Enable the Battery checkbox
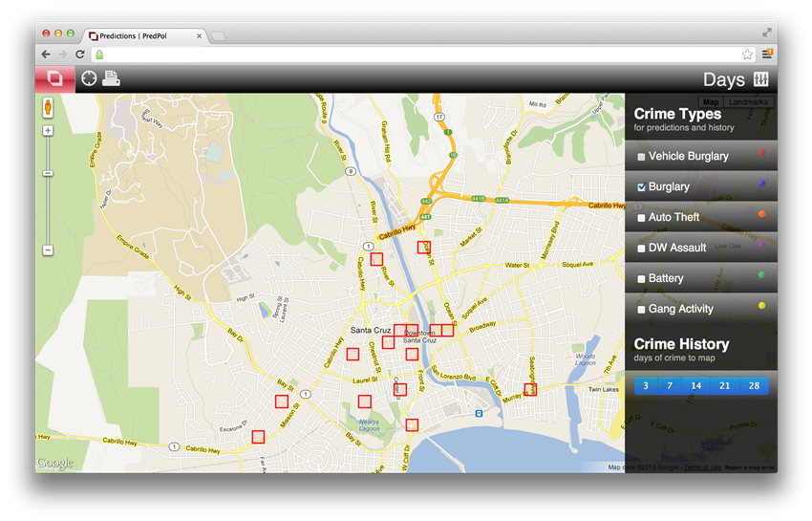Screen dimensions: 812x521 [641, 279]
